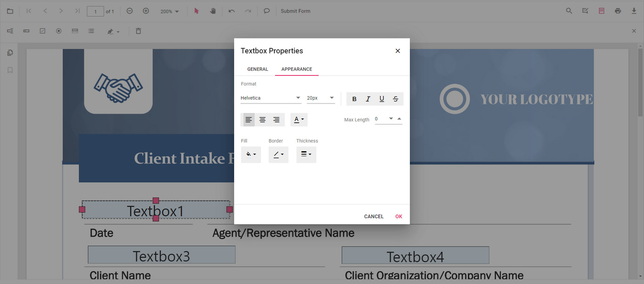The image size is (644, 284).
Task: Select the Textbox form field tool
Action: point(10,31)
